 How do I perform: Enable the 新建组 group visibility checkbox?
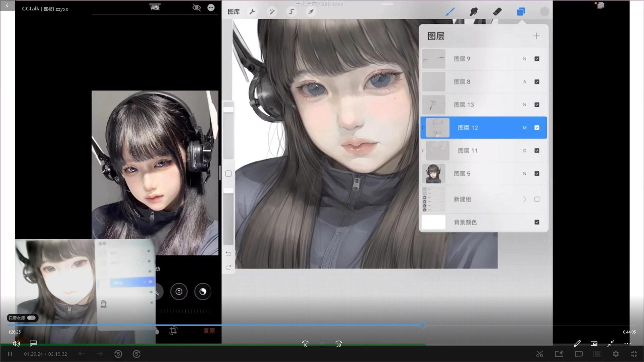(x=537, y=199)
